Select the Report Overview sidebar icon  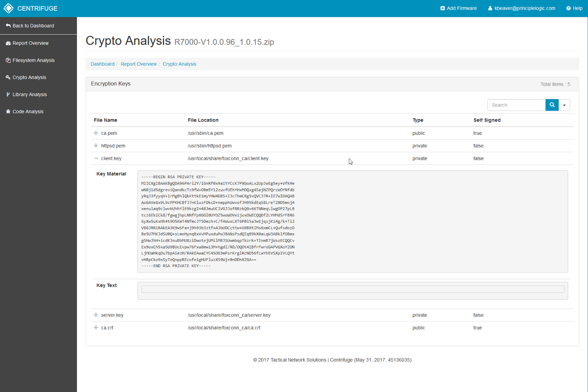coord(8,43)
